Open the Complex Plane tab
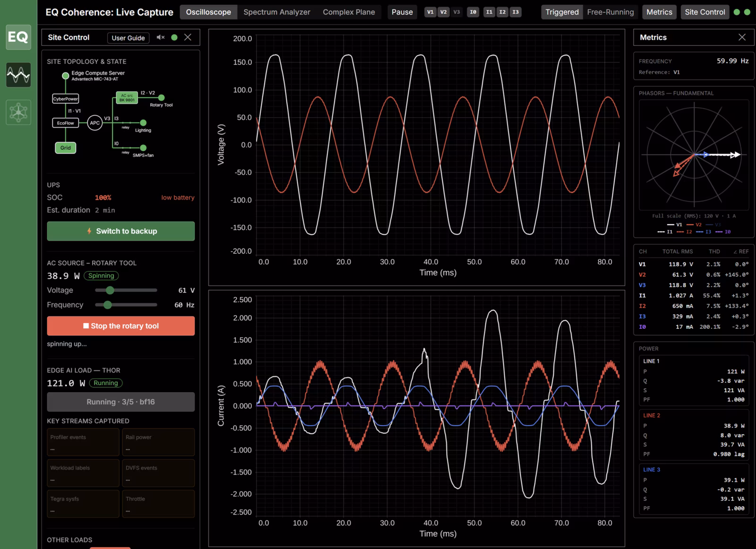This screenshot has width=756, height=549. (349, 12)
